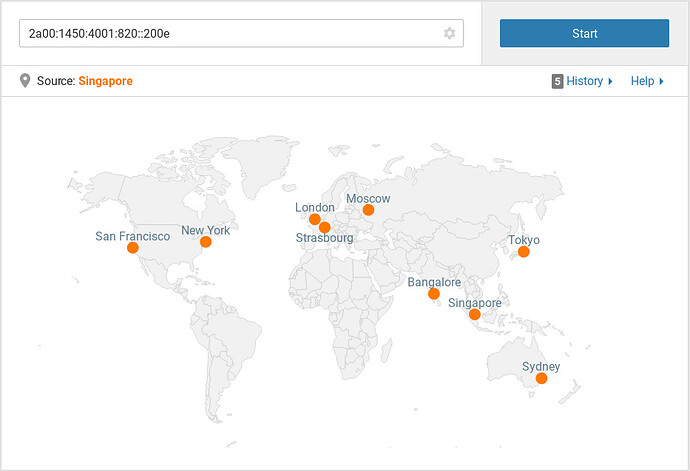Select the San Francisco map dot

[x=132, y=248]
